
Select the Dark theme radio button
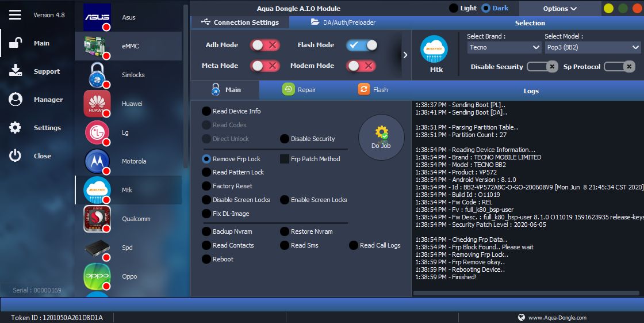[x=486, y=8]
